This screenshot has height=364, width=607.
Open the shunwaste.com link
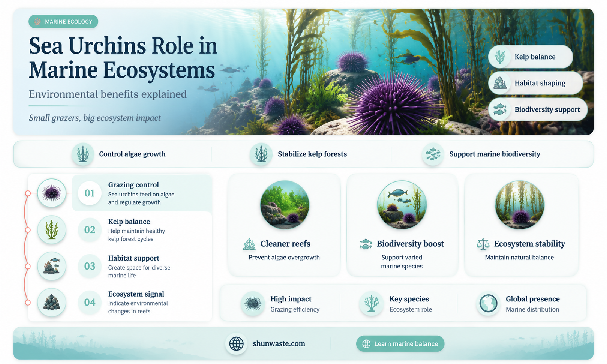279,344
